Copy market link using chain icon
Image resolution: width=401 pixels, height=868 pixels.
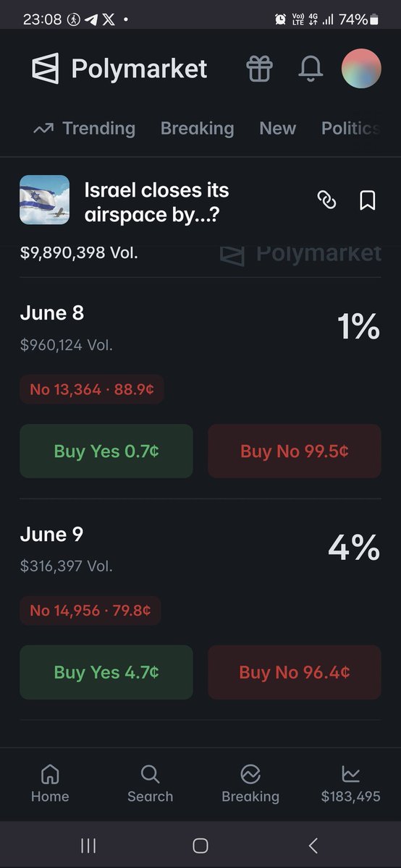327,200
